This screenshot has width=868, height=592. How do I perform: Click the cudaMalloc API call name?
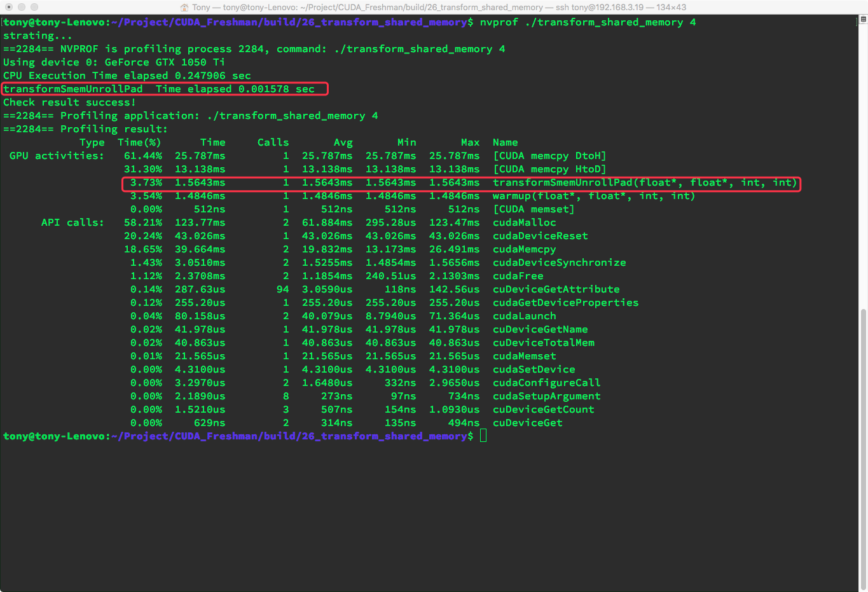[x=524, y=223]
